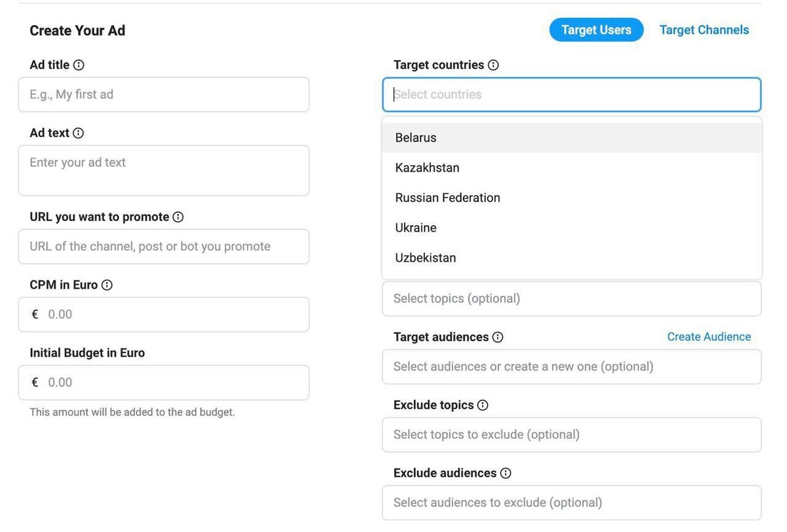Choose Kazakhstan in the country dropdown
Screen dimensions: 787x532
pyautogui.click(x=427, y=168)
